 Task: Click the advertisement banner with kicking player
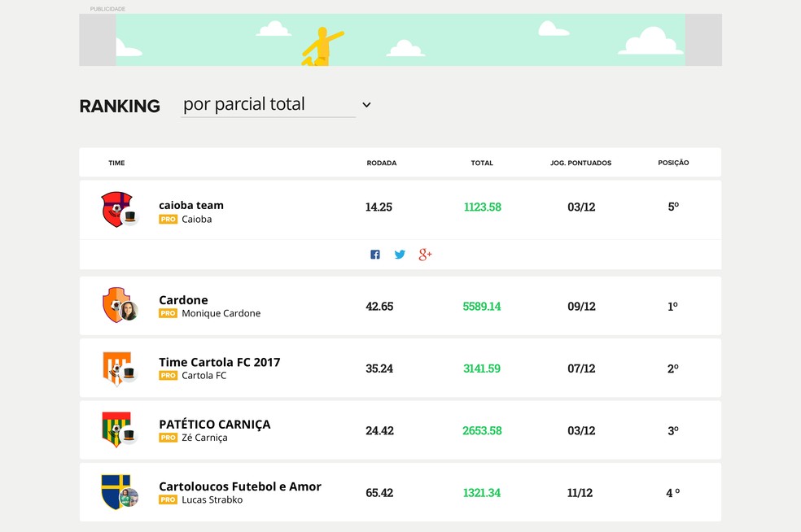coord(400,40)
